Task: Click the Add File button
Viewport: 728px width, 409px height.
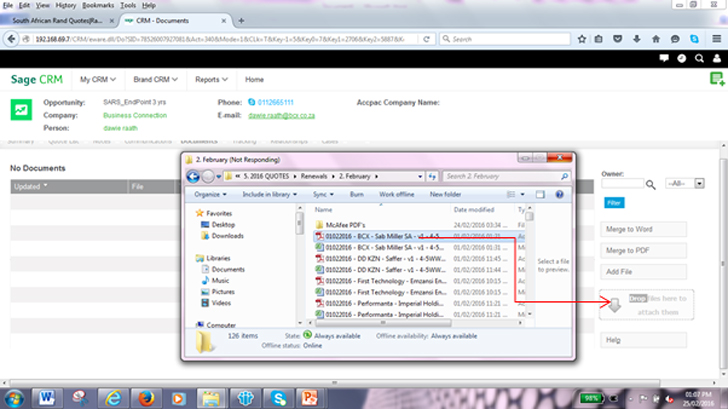Action: tap(643, 272)
